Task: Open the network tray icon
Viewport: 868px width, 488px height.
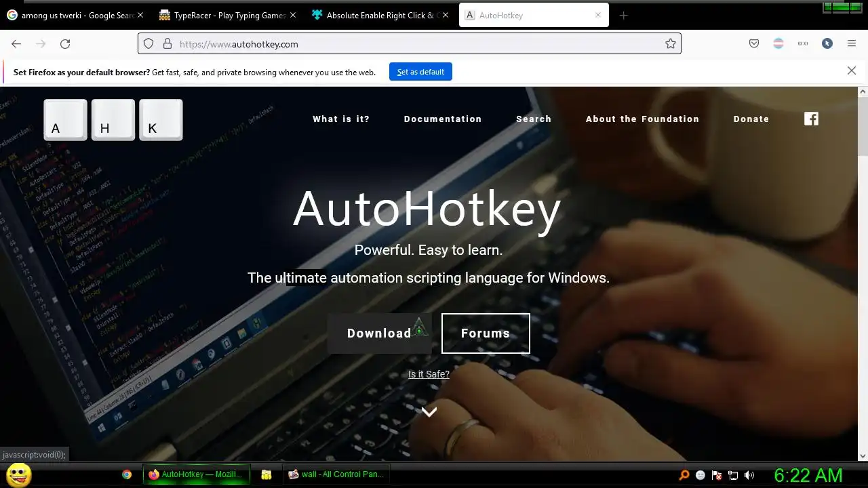Action: (x=733, y=475)
